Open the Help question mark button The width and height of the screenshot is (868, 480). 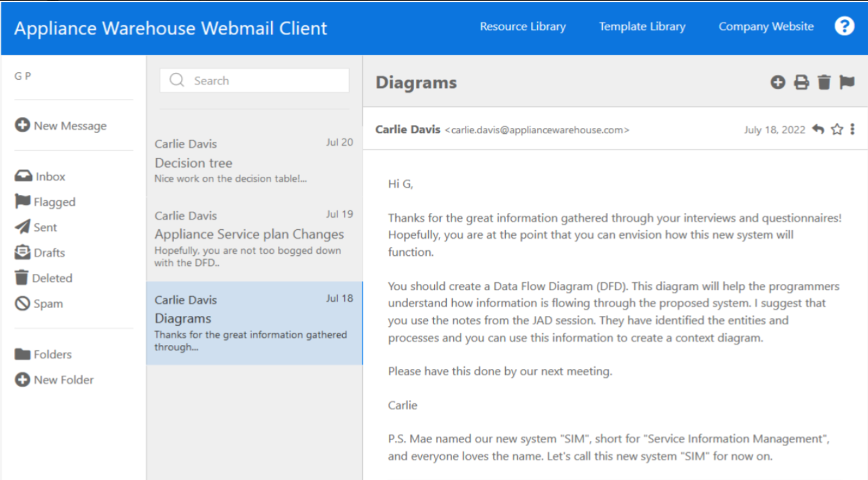(844, 25)
